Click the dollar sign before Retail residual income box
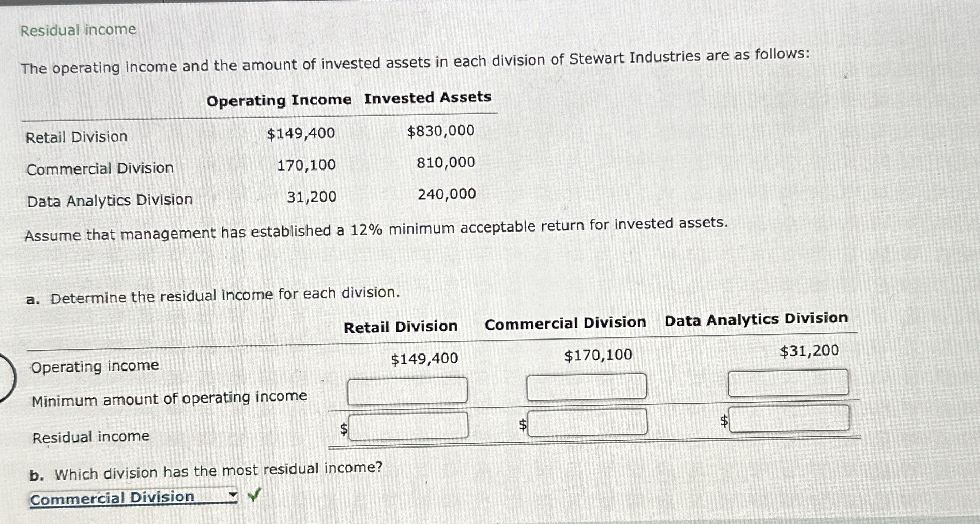The height and width of the screenshot is (524, 980). (x=343, y=427)
